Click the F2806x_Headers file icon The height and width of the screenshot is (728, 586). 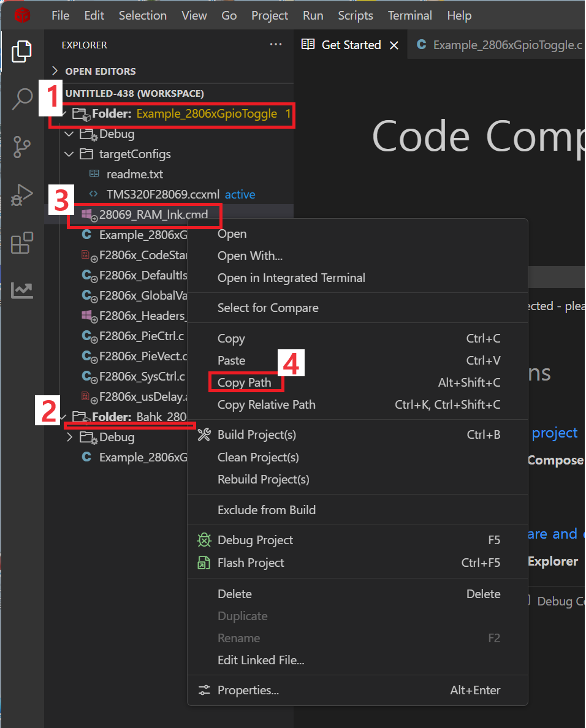point(89,316)
